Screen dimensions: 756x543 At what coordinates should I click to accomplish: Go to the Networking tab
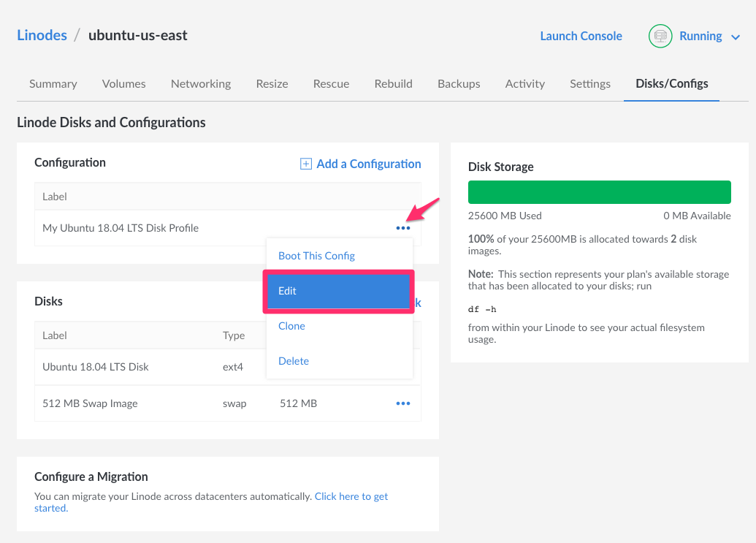click(x=201, y=83)
